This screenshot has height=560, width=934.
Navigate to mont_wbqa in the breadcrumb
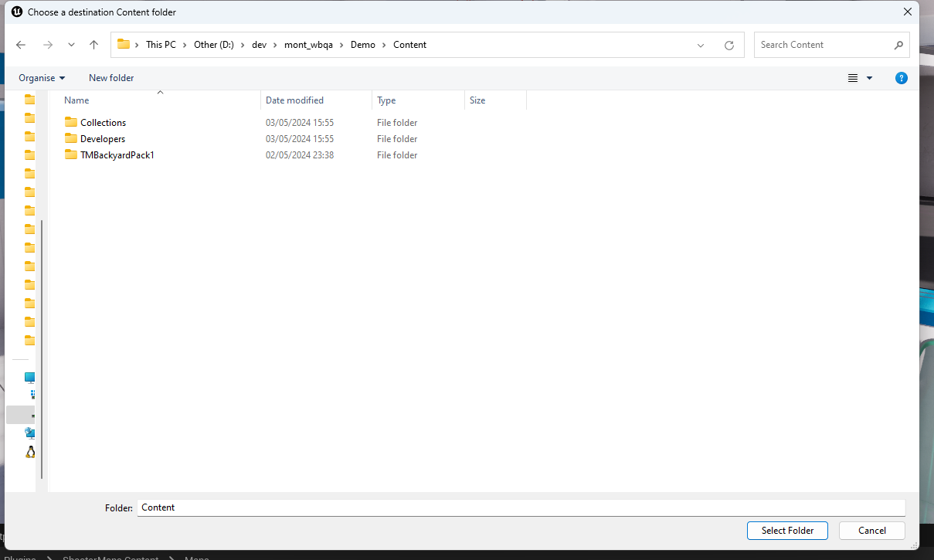coord(308,45)
